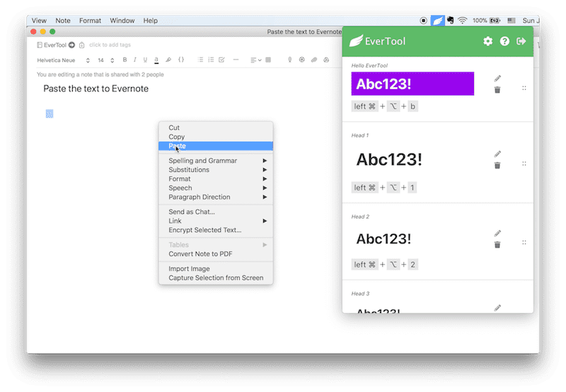The width and height of the screenshot is (566, 392).
Task: Open the input source flag menu
Action: click(x=512, y=21)
